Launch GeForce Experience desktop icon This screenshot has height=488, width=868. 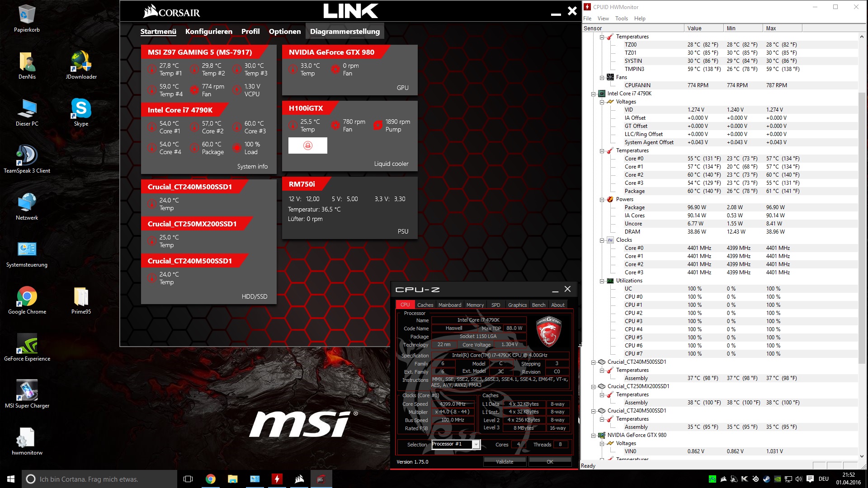click(x=27, y=347)
